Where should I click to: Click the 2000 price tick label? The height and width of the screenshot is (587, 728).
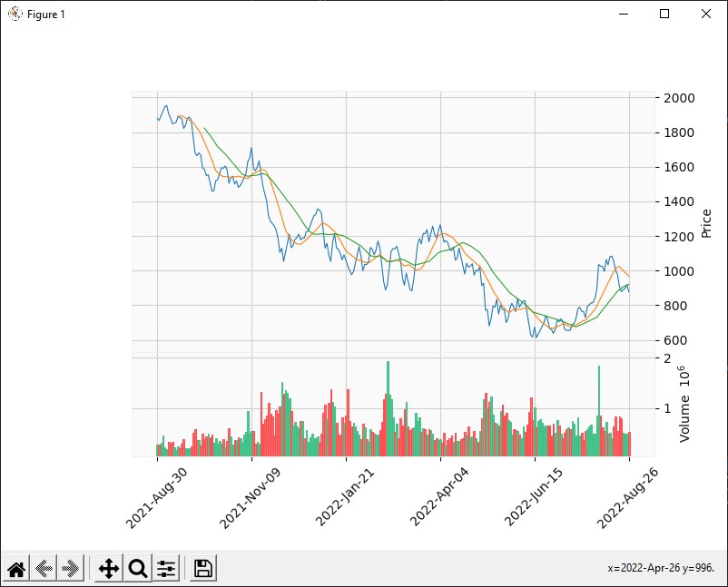point(679,98)
